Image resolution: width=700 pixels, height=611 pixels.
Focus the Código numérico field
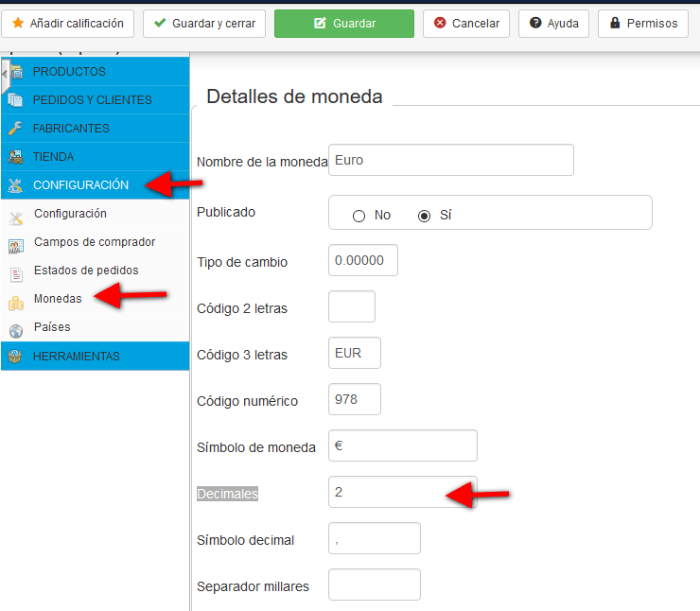pos(355,399)
